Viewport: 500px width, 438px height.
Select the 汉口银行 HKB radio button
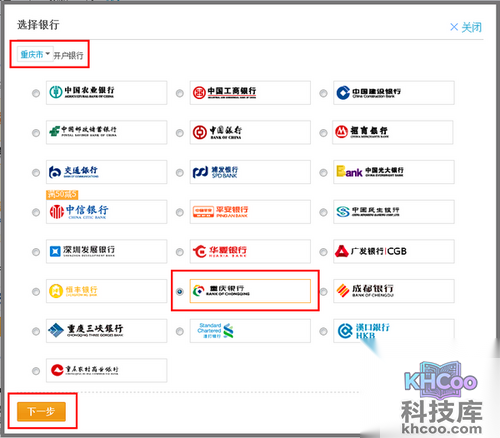point(323,331)
